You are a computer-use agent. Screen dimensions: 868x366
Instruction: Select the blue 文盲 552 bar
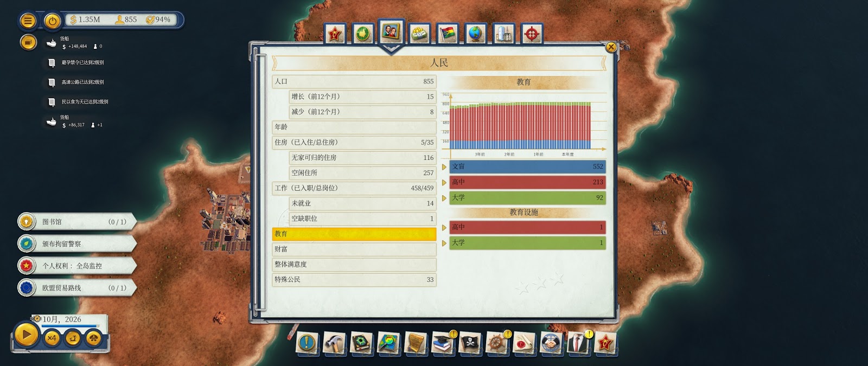pyautogui.click(x=527, y=167)
